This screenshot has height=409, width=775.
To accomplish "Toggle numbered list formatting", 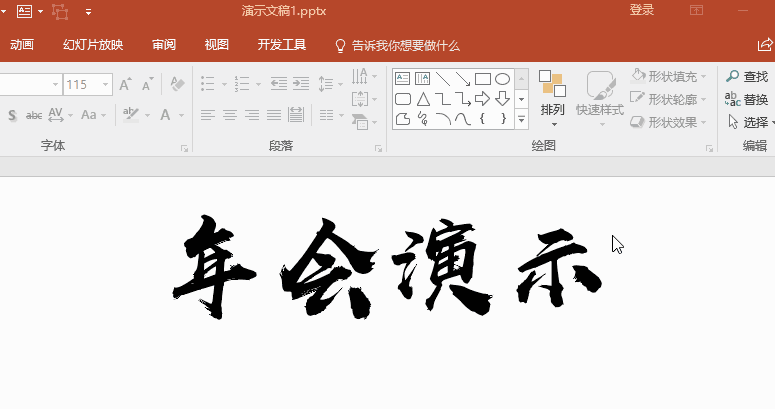I will coord(242,84).
